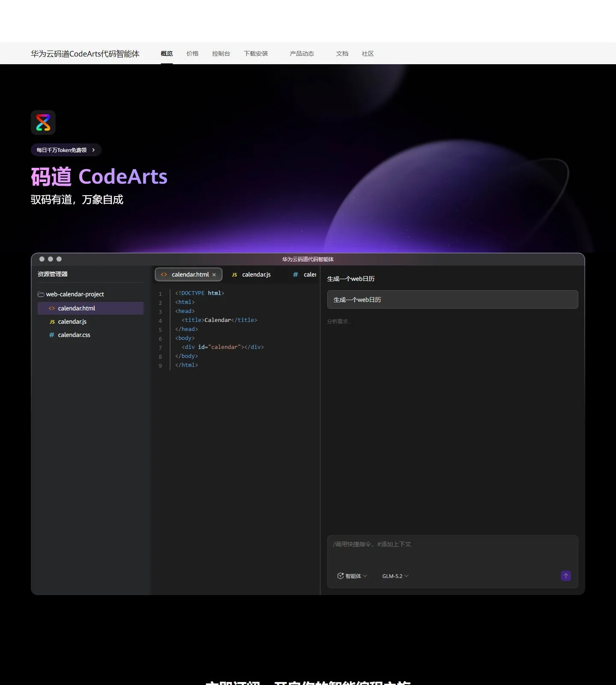The height and width of the screenshot is (685, 616).
Task: Click the 驭码有道，万象自成 slogan
Action: [x=77, y=200]
